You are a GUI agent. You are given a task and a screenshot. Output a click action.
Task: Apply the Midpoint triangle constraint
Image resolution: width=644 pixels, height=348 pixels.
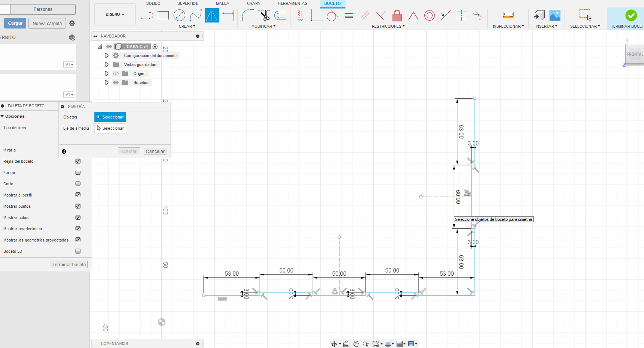pyautogui.click(x=413, y=16)
